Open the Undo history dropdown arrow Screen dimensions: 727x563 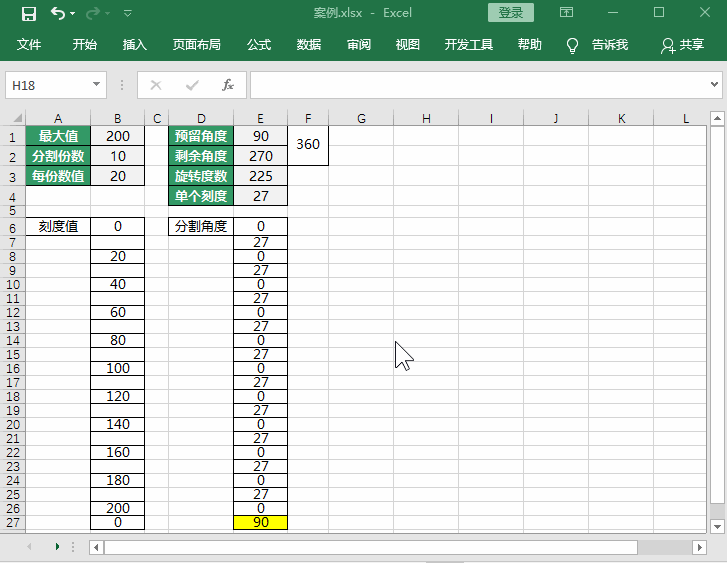[x=73, y=13]
